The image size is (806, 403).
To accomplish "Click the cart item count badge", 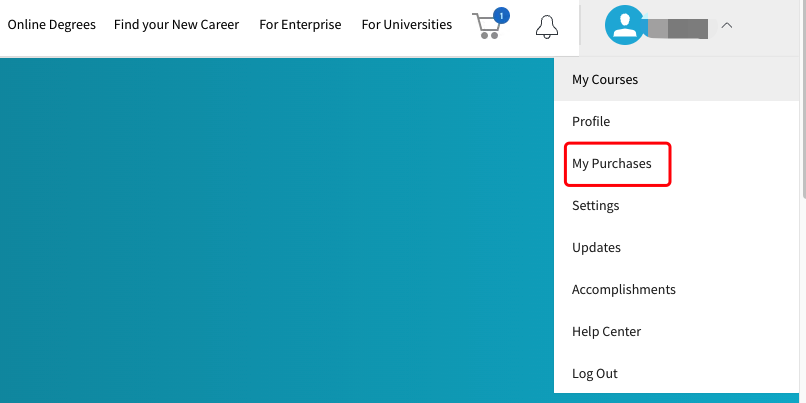I will pos(501,15).
